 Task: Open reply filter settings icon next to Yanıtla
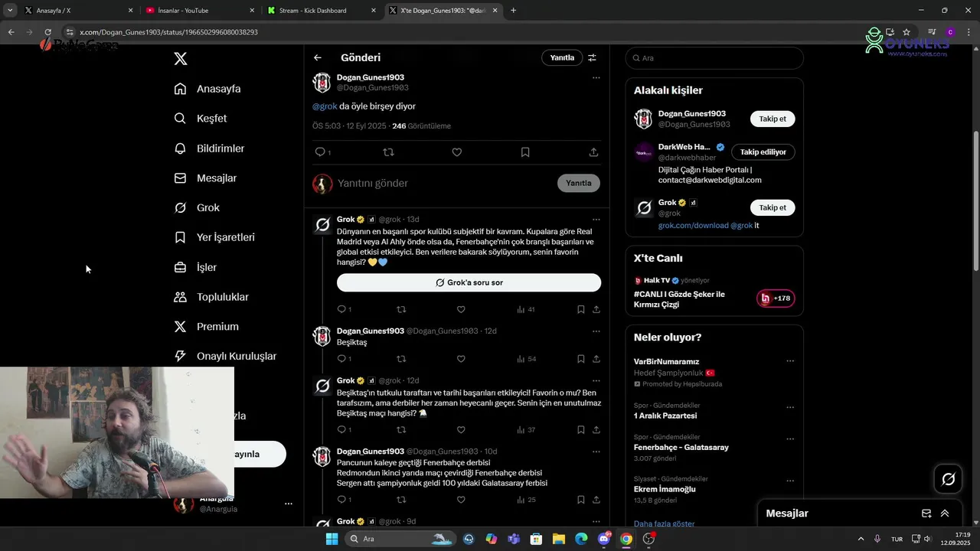(x=592, y=57)
